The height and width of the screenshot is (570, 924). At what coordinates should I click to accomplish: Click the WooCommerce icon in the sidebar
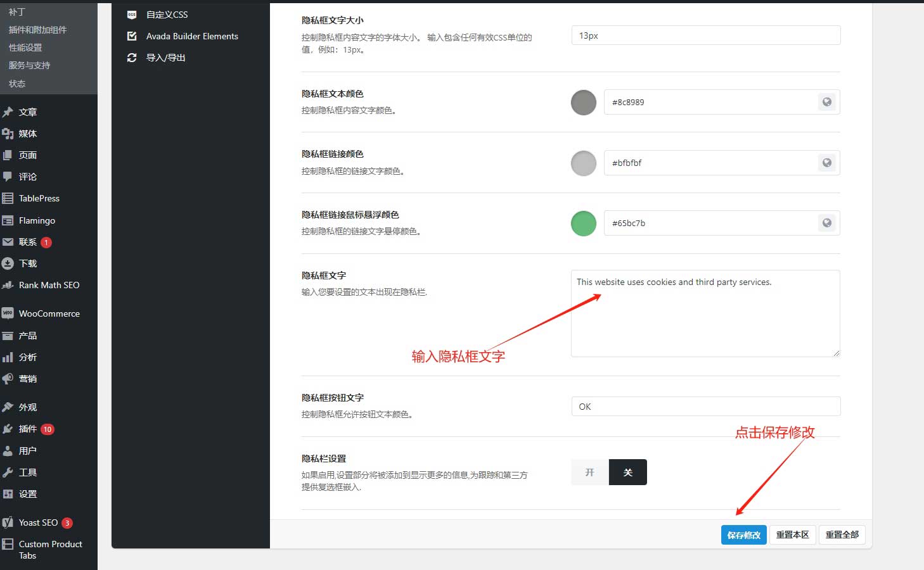[x=8, y=313]
